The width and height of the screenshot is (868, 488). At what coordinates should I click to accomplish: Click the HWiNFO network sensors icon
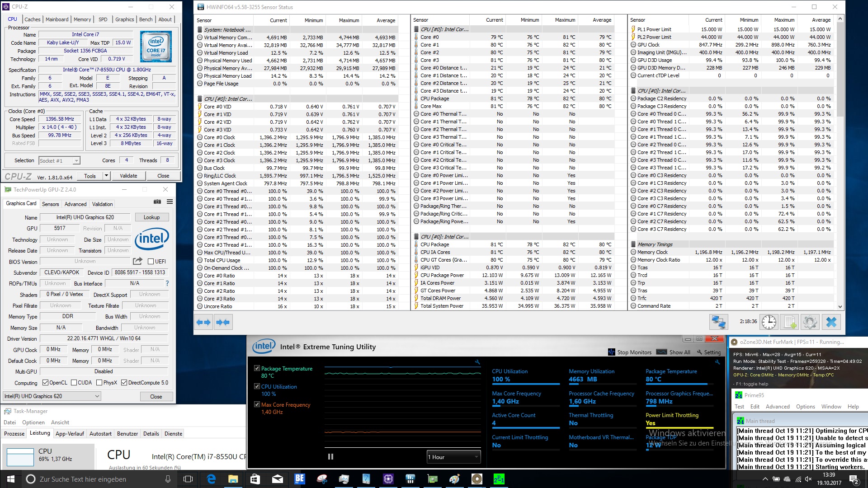coord(718,322)
